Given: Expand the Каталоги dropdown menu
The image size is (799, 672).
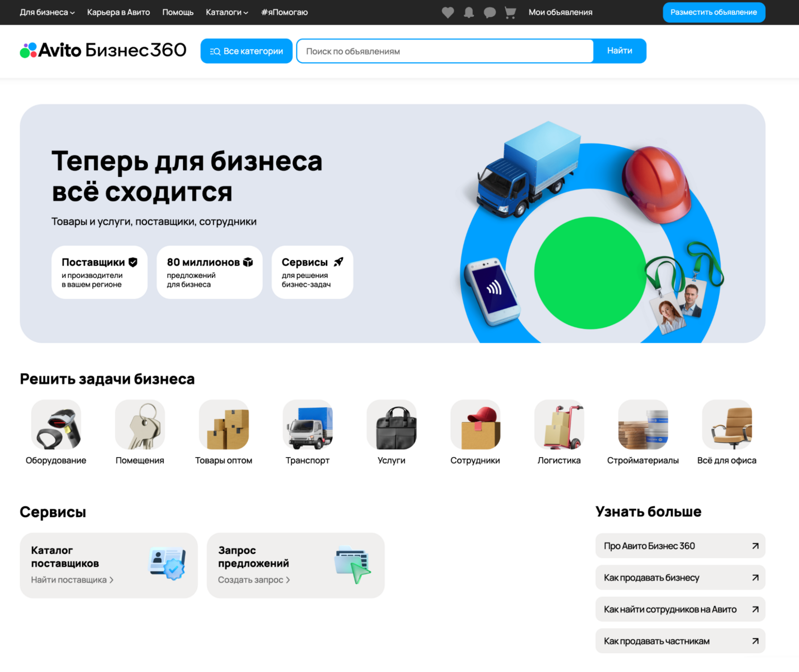Looking at the screenshot, I should [227, 12].
